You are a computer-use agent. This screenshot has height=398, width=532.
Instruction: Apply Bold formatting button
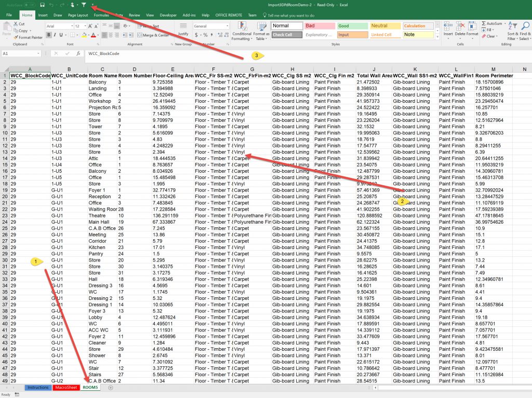coord(48,35)
